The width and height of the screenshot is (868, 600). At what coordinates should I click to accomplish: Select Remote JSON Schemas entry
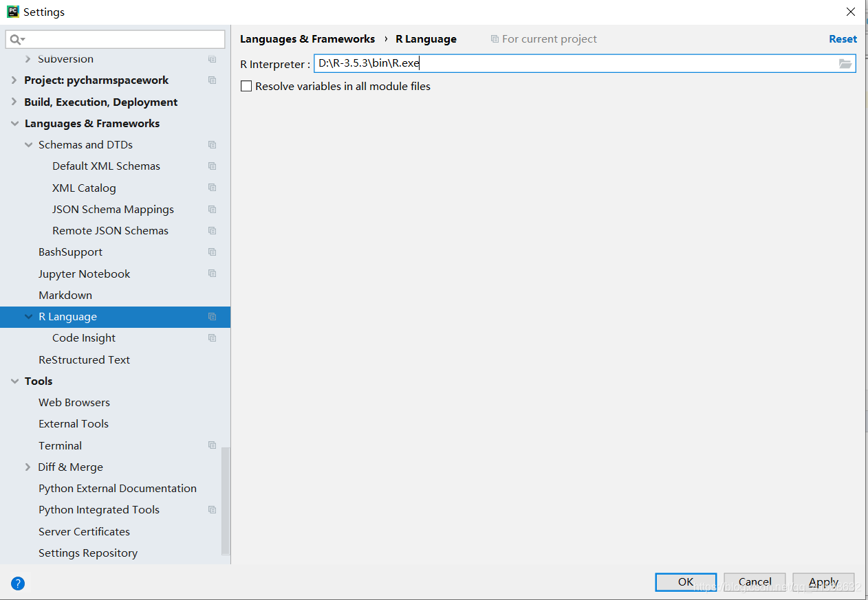(x=110, y=231)
